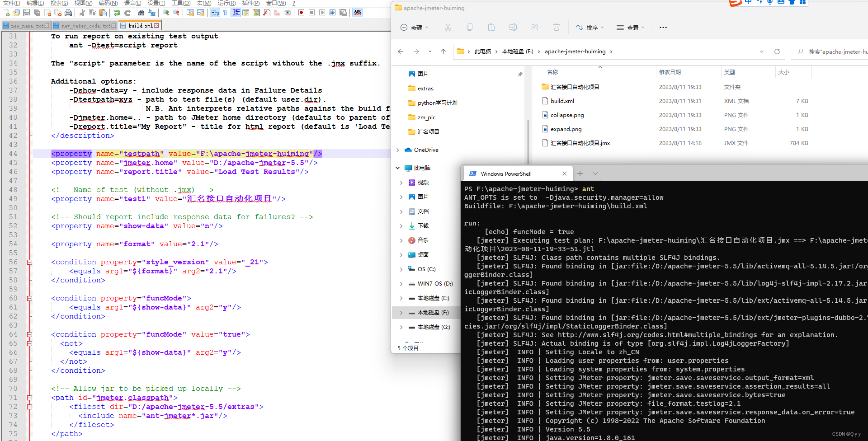Viewport: 868px width, 441px height.
Task: Save all open files in Notepad++
Action: coord(37,13)
